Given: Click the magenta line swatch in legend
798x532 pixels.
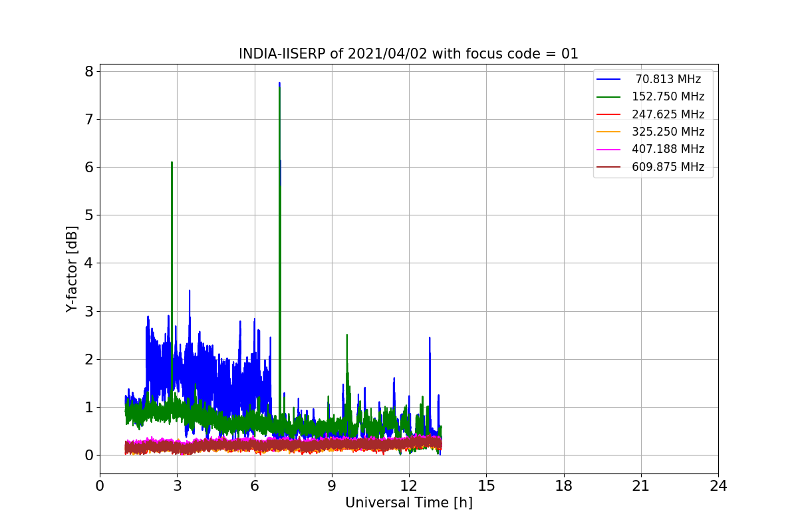Looking at the screenshot, I should [x=609, y=150].
